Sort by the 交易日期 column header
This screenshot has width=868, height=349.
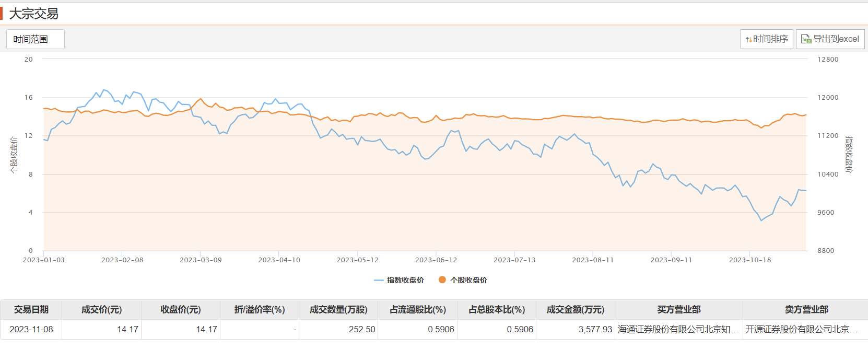point(31,309)
